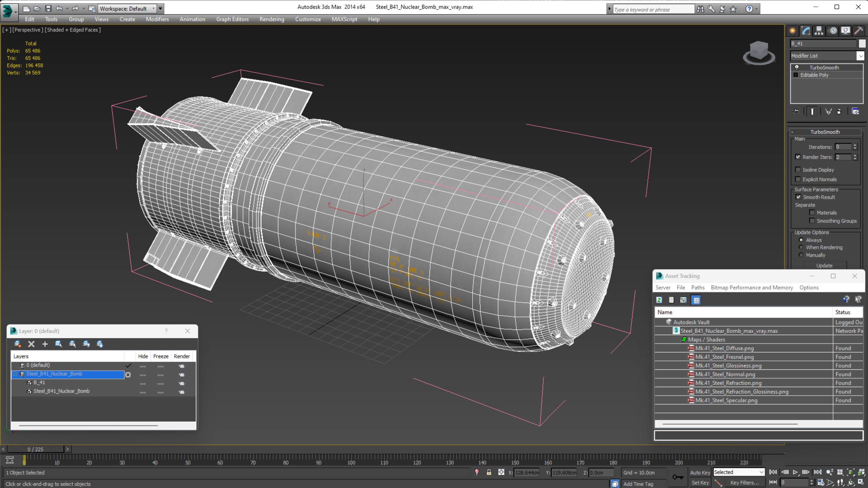Open the Graph Editors menu

(x=232, y=19)
